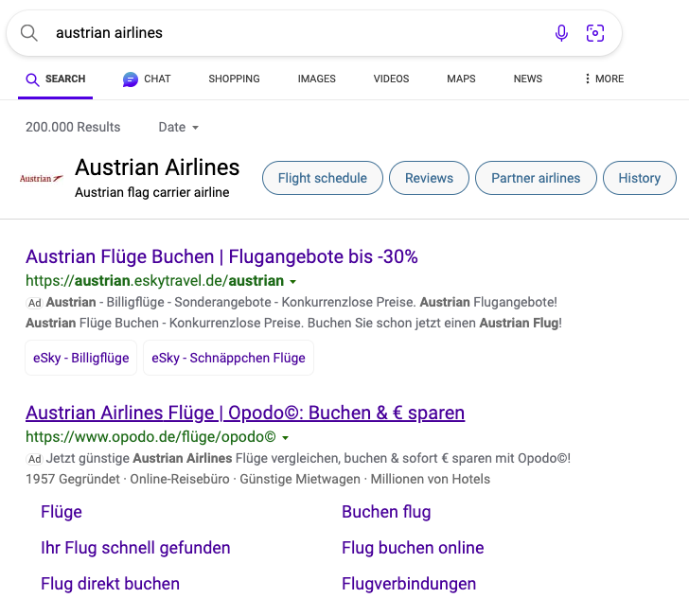Select the History chip
The height and width of the screenshot is (616, 689).
pyautogui.click(x=640, y=178)
